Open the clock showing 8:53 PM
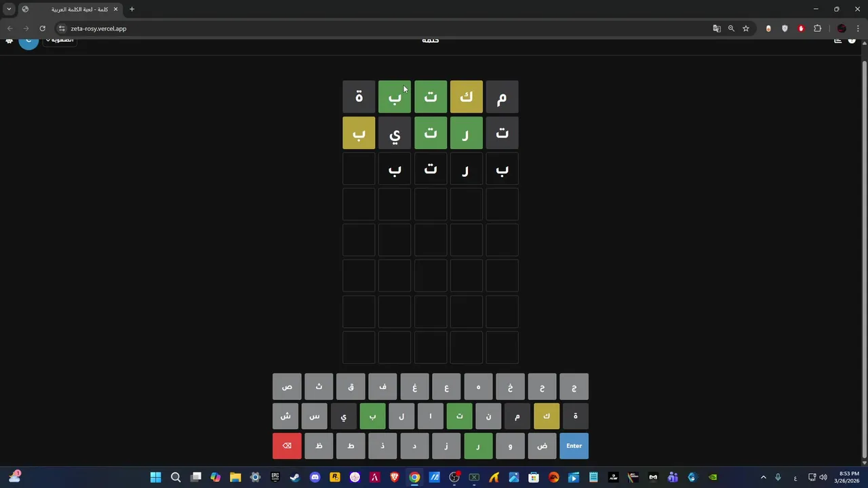This screenshot has width=868, height=488. (x=849, y=477)
